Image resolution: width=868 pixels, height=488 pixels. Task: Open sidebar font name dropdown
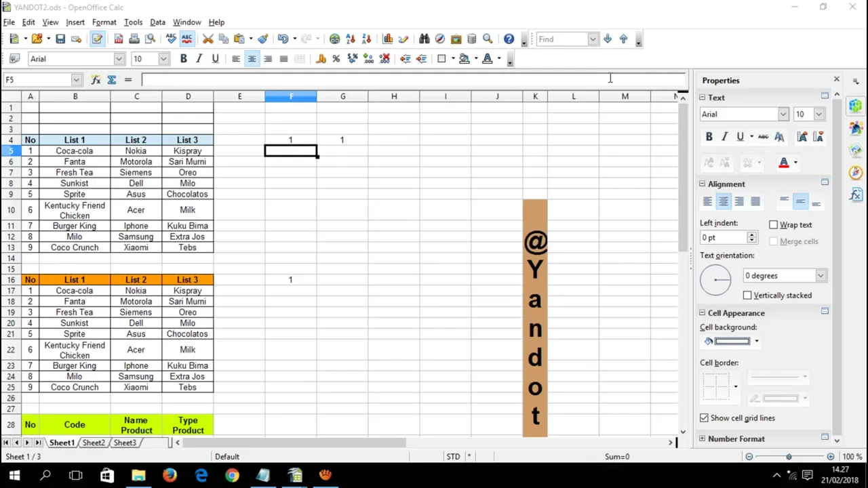pyautogui.click(x=783, y=115)
